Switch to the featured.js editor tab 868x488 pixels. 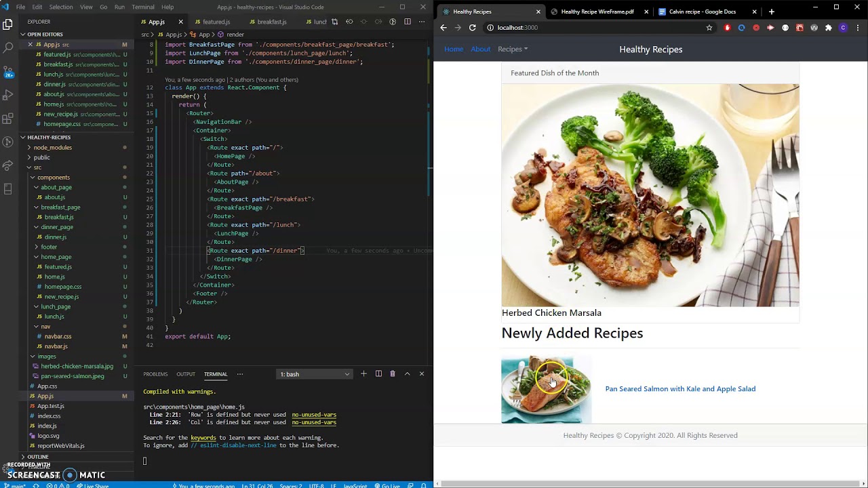point(216,22)
